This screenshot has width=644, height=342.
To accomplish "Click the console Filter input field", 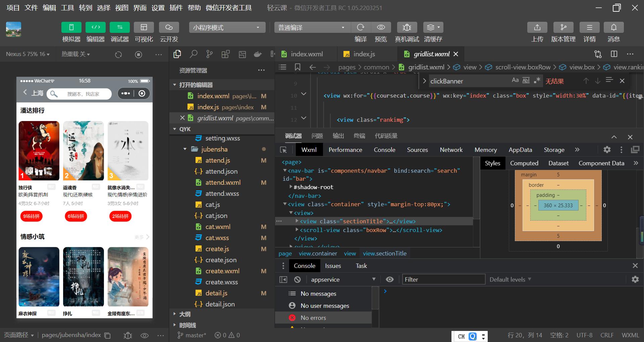I will click(443, 279).
